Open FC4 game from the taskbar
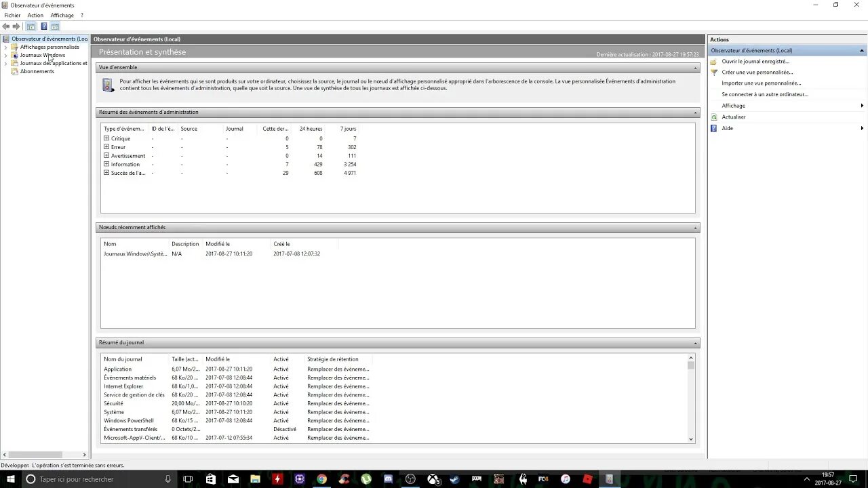Viewport: 868px width, 488px height. click(x=543, y=479)
